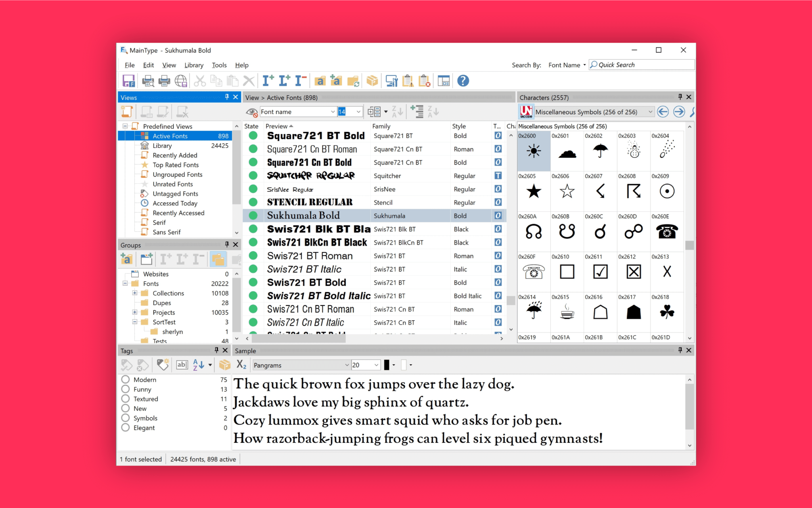Viewport: 812px width, 508px height.
Task: Select the Symbols tag radio circle
Action: point(125,418)
